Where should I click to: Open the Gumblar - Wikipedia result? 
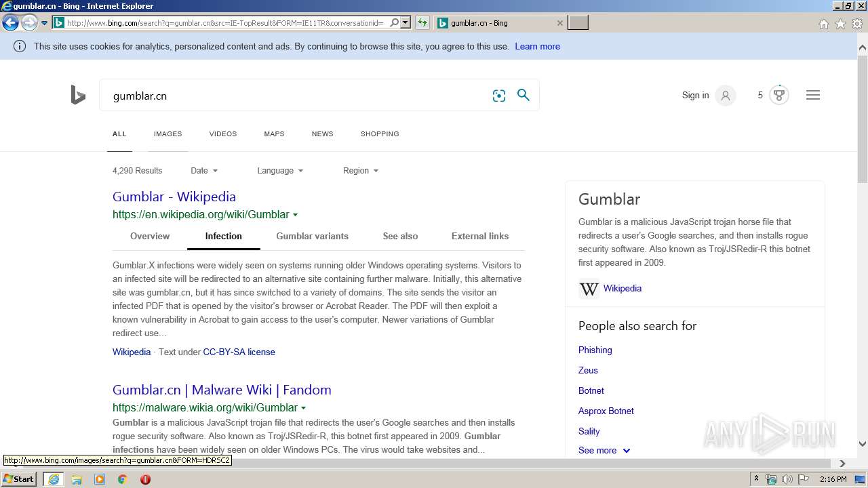click(174, 197)
